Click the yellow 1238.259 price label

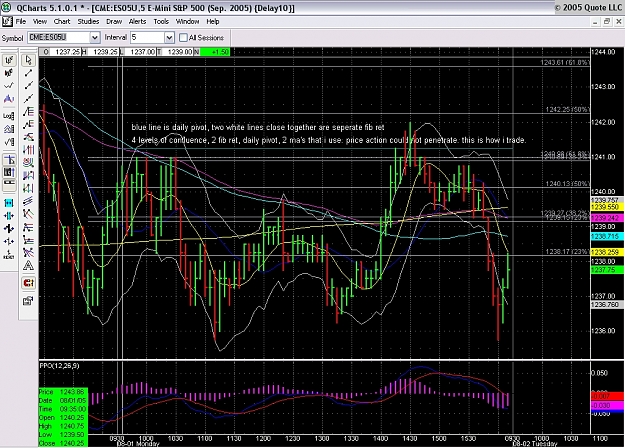point(607,252)
